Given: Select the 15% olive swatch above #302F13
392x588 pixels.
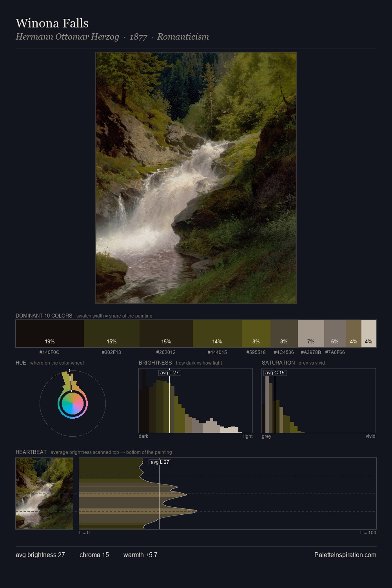Looking at the screenshot, I should click(x=112, y=334).
